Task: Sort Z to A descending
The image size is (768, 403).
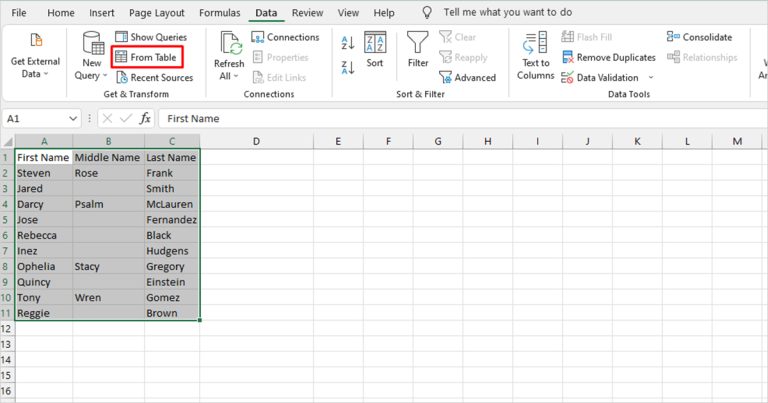Action: pos(347,67)
